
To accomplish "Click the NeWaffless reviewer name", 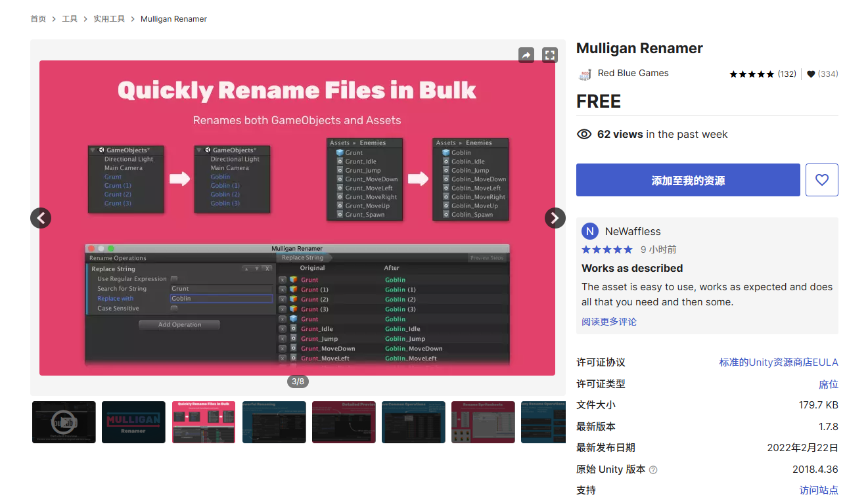I will click(633, 231).
